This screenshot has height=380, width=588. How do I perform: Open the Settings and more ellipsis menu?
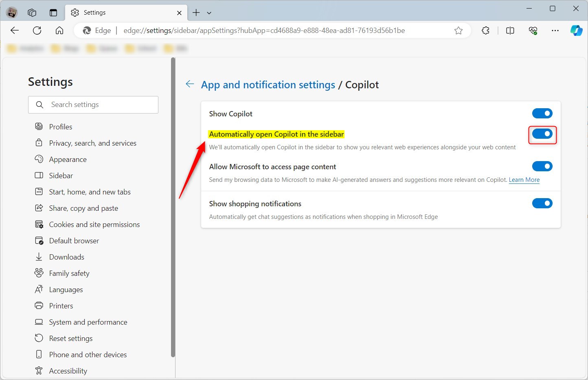point(555,30)
